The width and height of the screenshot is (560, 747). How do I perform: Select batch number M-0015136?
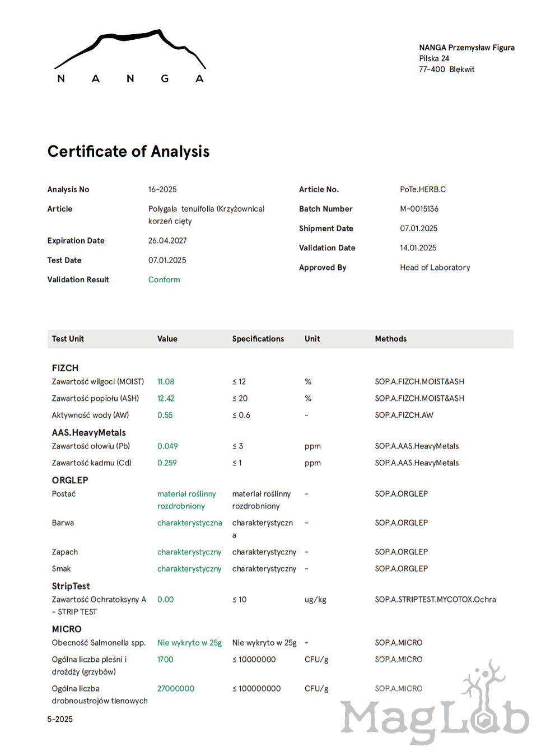coord(419,209)
